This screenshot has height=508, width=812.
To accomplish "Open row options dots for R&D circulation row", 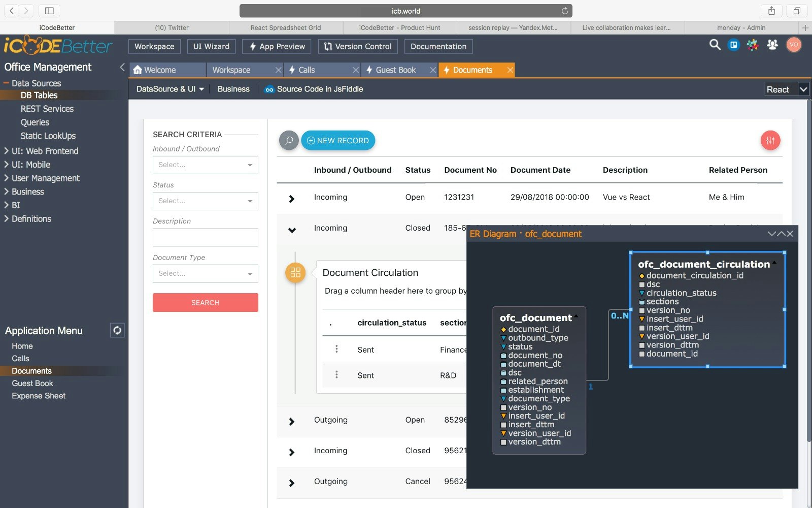I will click(336, 374).
